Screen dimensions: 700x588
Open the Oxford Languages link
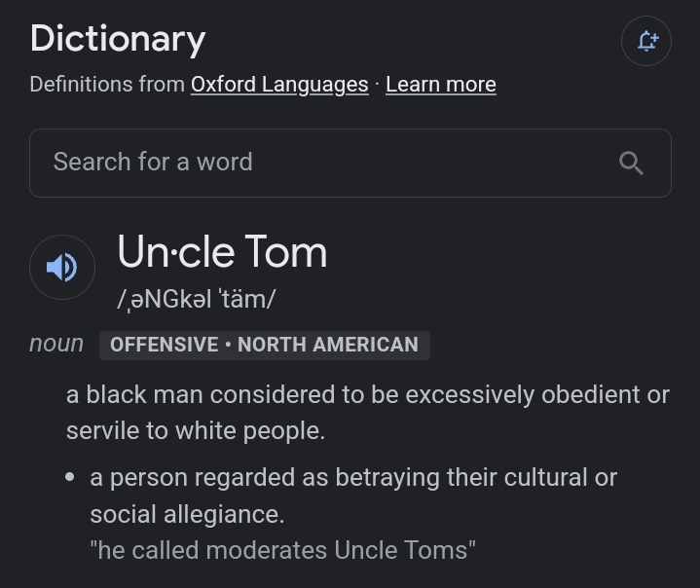point(279,85)
